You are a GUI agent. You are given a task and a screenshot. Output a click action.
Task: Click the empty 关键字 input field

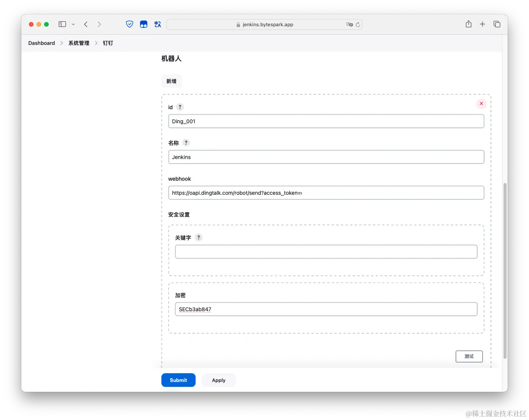click(326, 252)
